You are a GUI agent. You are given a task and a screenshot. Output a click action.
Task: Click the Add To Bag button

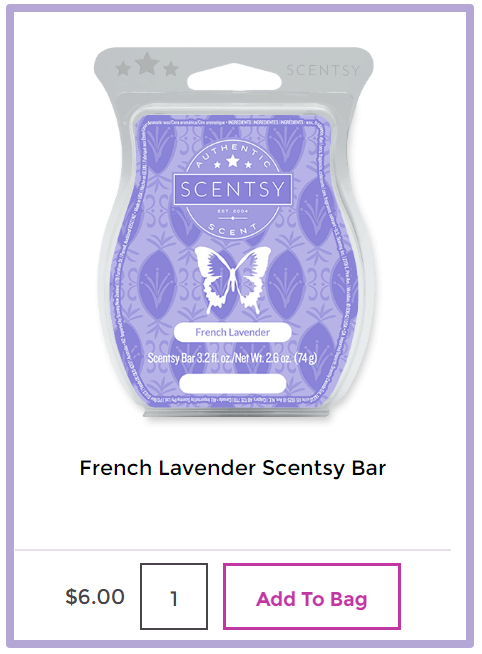(x=312, y=596)
